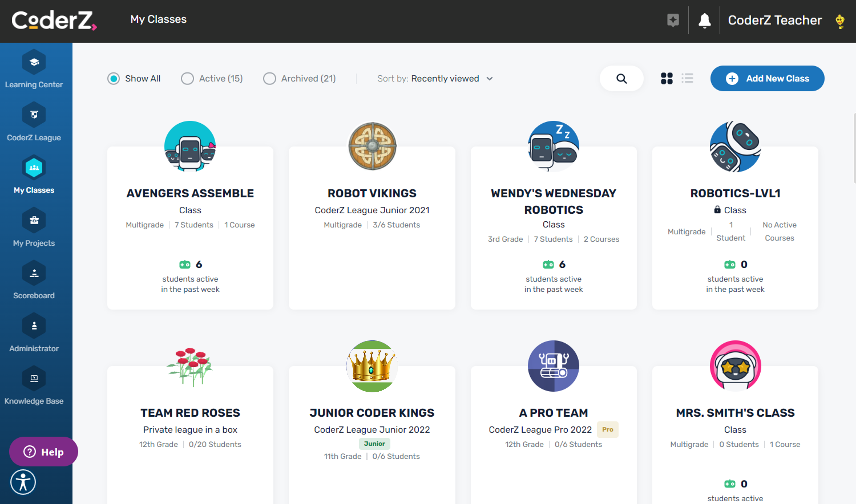Click Add New Class button
856x504 pixels.
[x=767, y=78]
